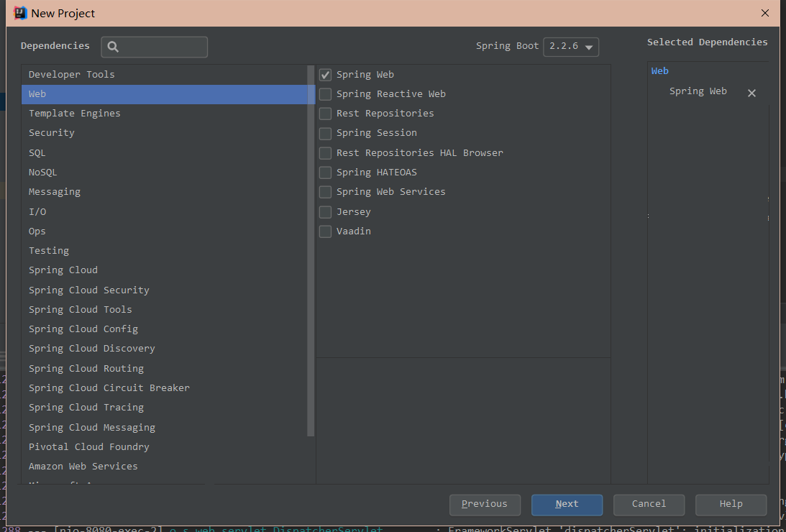Enable the Spring Reactive Web checkbox
This screenshot has height=532, width=786.
pyautogui.click(x=325, y=94)
